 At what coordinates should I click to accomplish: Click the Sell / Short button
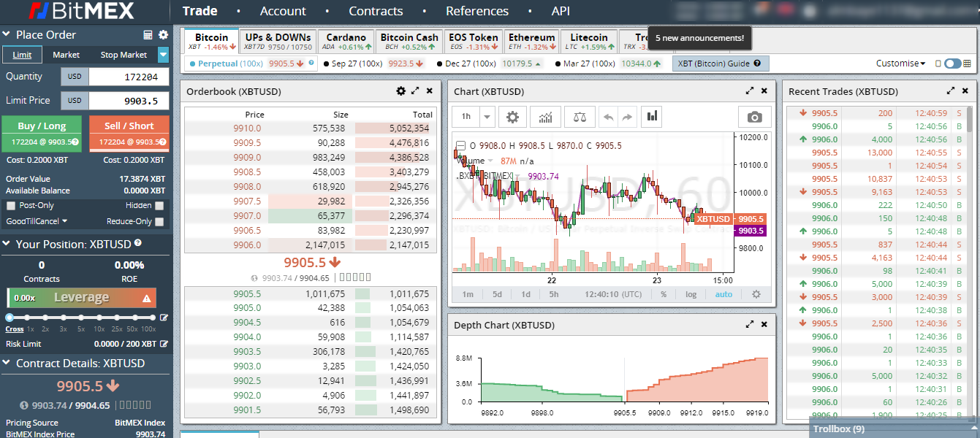click(129, 134)
